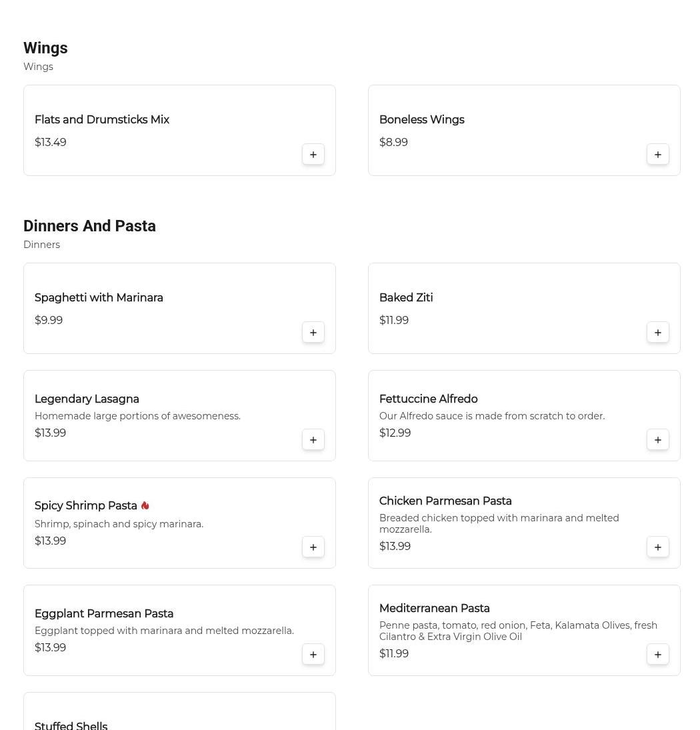Add Mediterranean Pasta with plus icon
Image resolution: width=700 pixels, height=730 pixels.
[658, 655]
